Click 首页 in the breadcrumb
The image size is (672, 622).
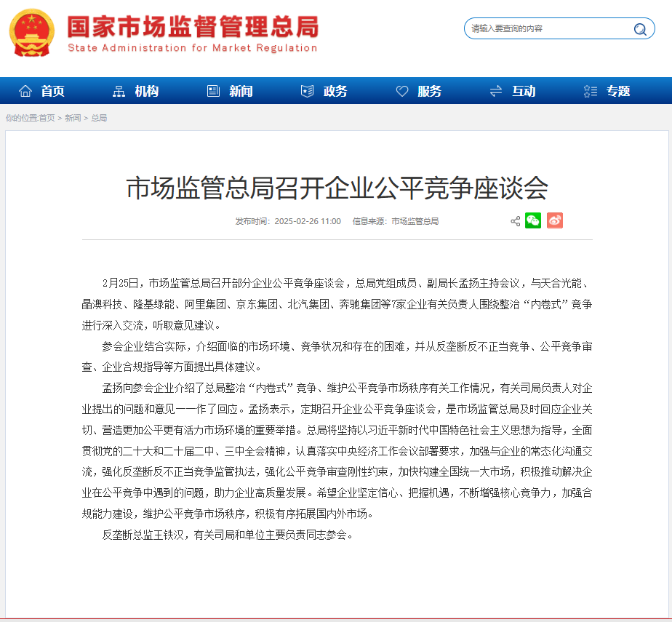click(x=47, y=118)
